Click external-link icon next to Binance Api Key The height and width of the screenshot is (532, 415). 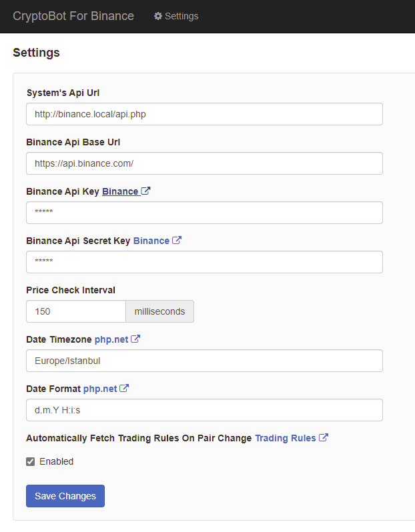pos(146,191)
